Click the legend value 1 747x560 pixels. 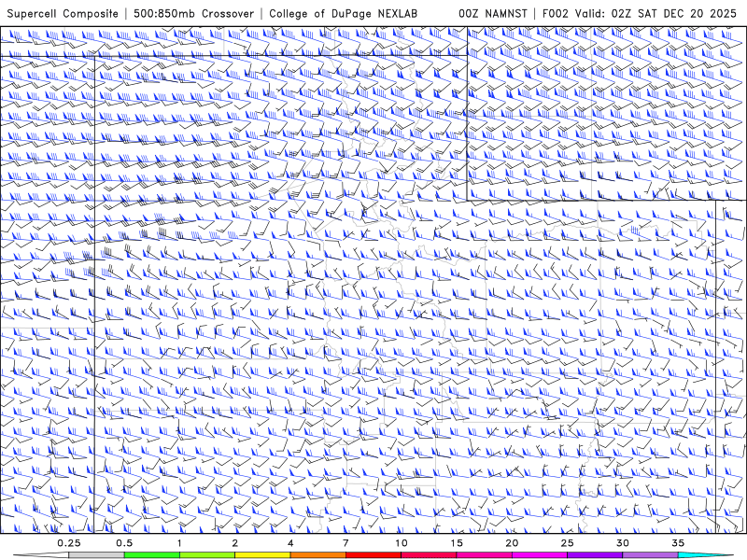tap(179, 543)
